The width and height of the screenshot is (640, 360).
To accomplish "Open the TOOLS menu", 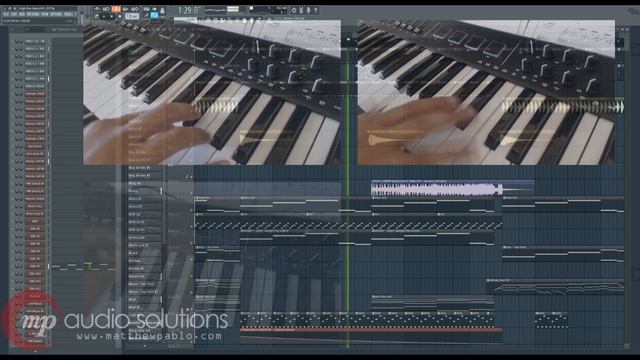I will coord(69,14).
